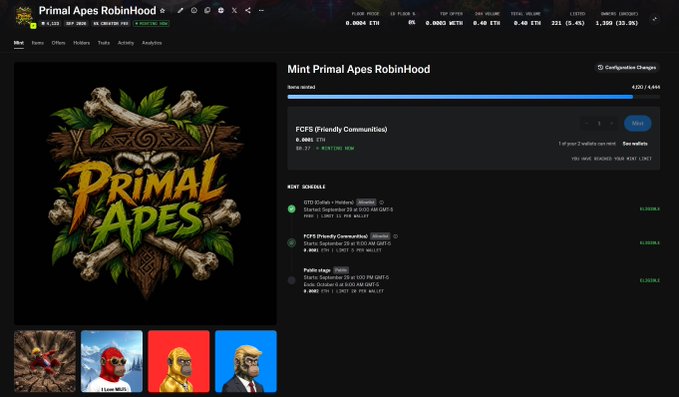Click the FCFS stage status circle

tap(291, 243)
